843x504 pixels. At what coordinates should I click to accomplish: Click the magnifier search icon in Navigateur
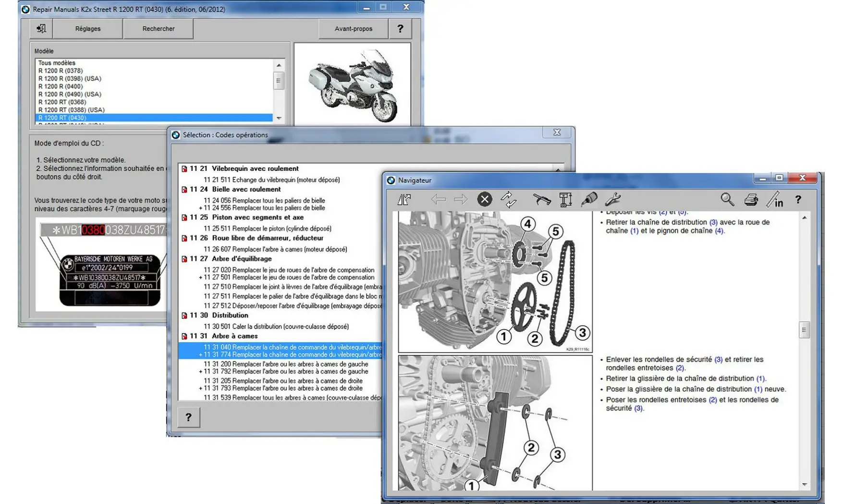pos(727,199)
